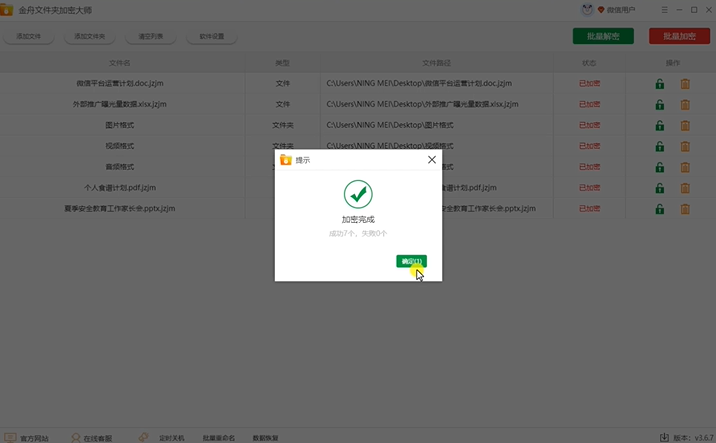Click the unlock icon for 音频格式 folder

659,167
